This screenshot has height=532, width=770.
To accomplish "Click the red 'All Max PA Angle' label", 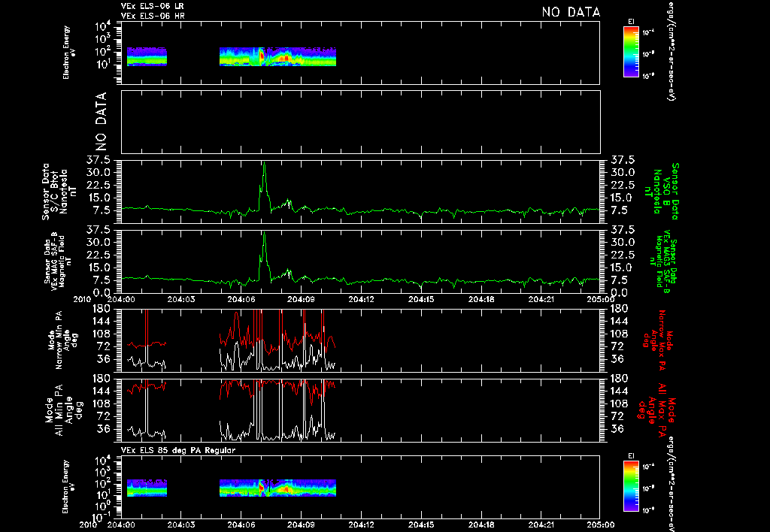I will pos(656,410).
